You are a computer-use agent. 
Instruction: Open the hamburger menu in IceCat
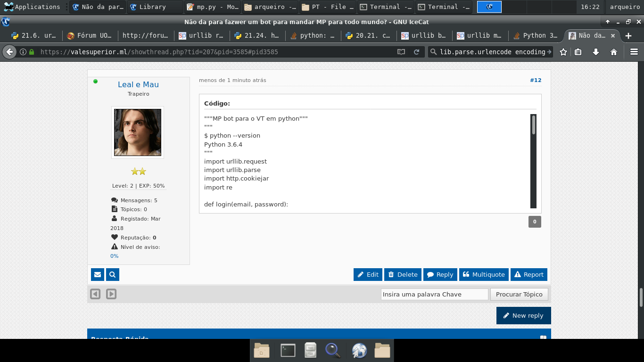tap(634, 52)
